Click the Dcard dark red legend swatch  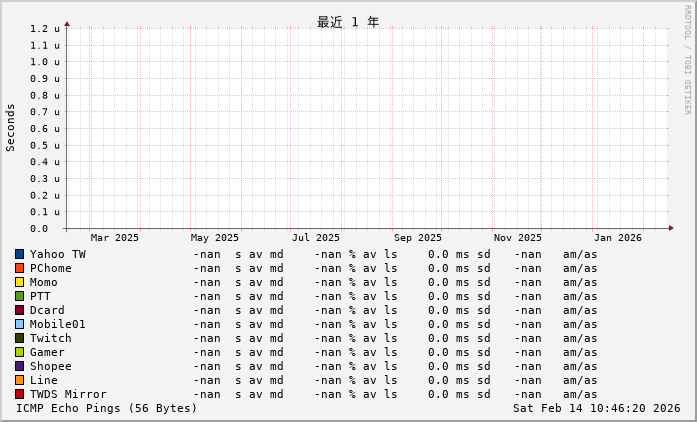[x=19, y=310]
